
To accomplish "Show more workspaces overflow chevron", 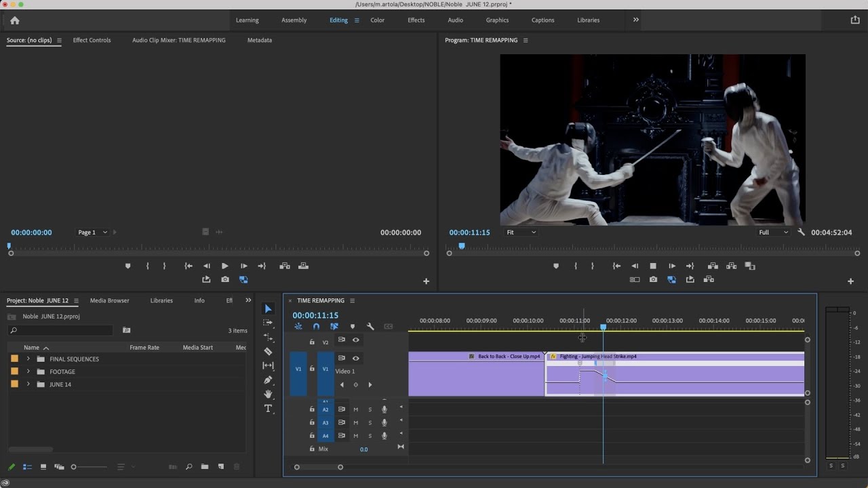I will [x=635, y=20].
